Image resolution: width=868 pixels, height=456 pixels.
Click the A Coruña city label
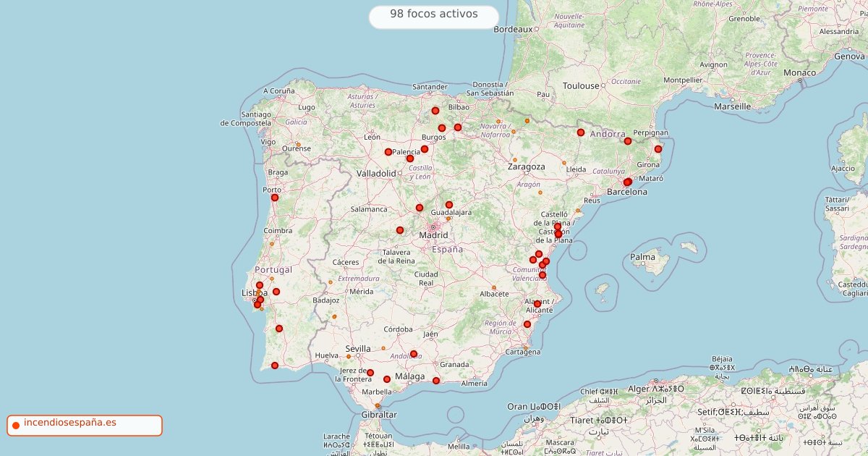point(279,91)
